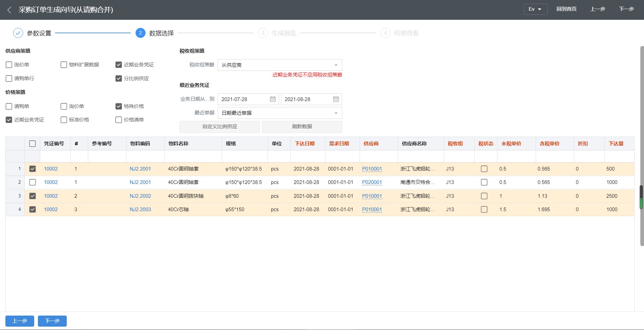
Task: Open supplier link P020001
Action: tap(372, 182)
